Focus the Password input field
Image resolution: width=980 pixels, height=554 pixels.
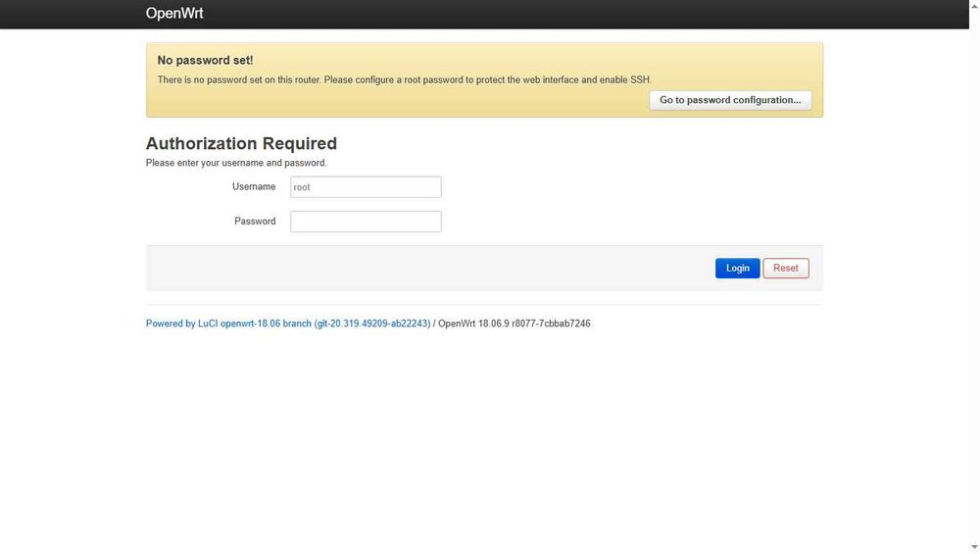[366, 222]
